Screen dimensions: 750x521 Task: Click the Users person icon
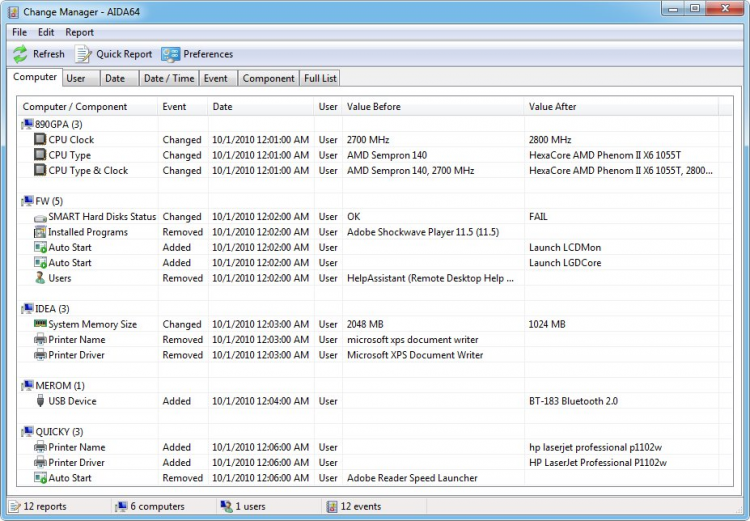(40, 277)
